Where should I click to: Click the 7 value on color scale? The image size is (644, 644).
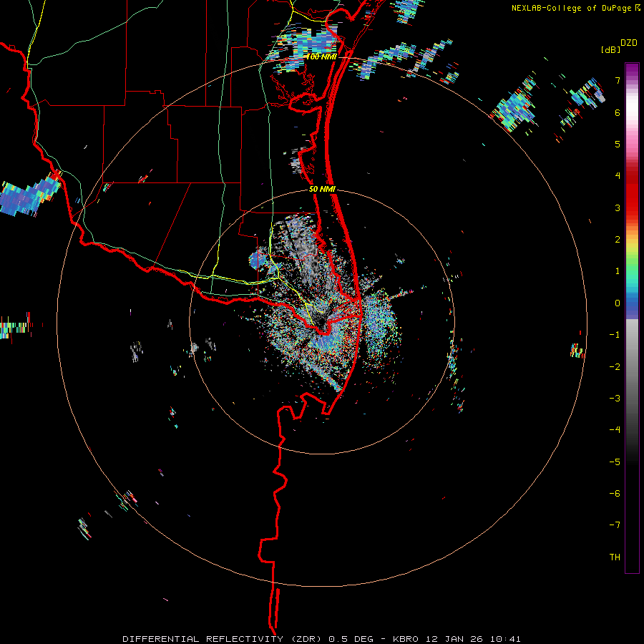tap(618, 80)
